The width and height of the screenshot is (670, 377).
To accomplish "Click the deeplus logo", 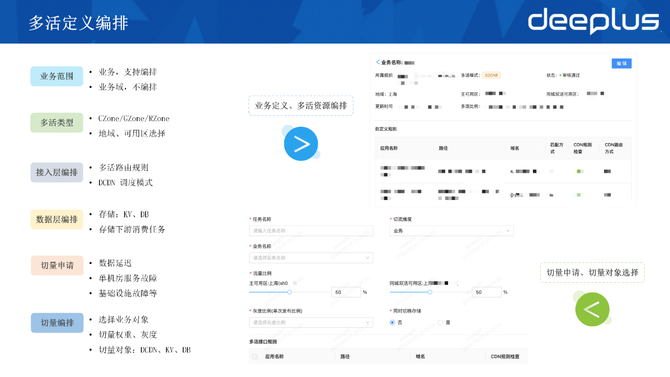I will (x=594, y=21).
